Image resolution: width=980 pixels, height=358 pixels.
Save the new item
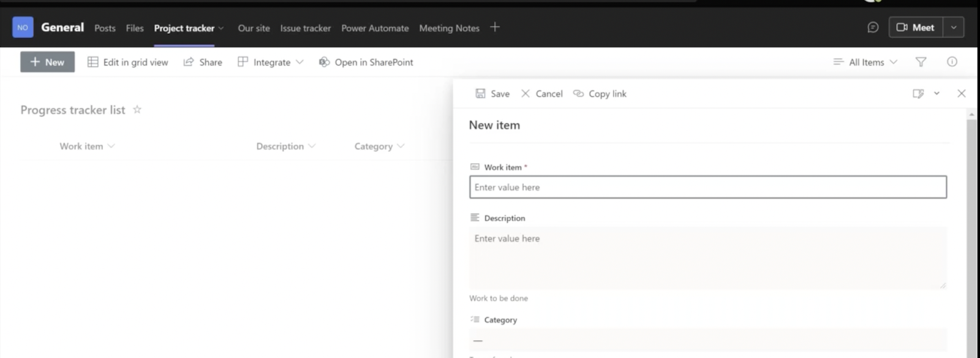tap(492, 94)
